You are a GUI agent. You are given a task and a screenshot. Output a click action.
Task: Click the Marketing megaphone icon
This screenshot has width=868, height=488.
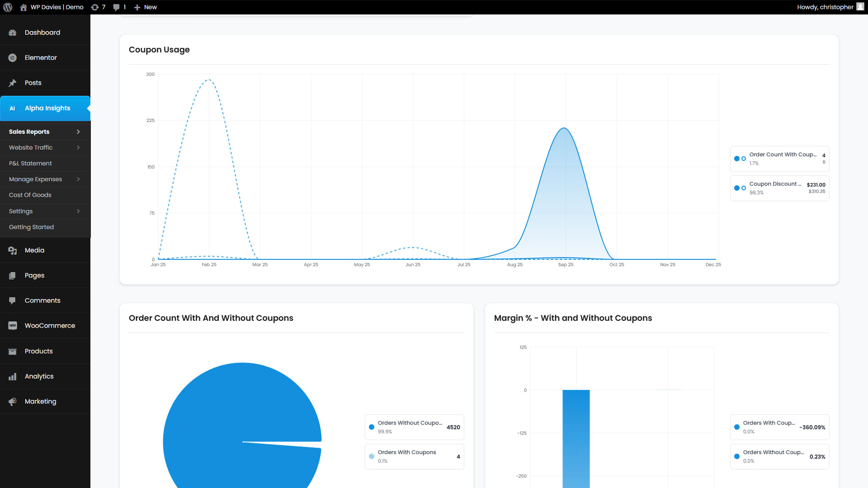point(13,402)
